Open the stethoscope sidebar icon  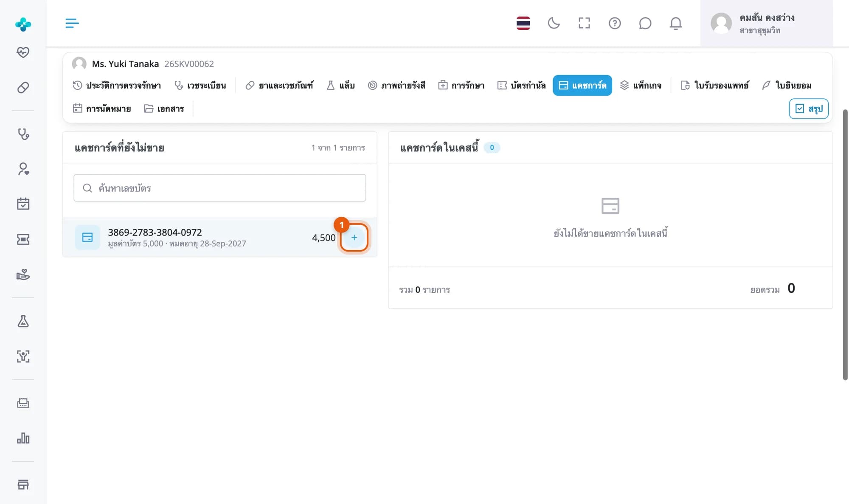(23, 134)
